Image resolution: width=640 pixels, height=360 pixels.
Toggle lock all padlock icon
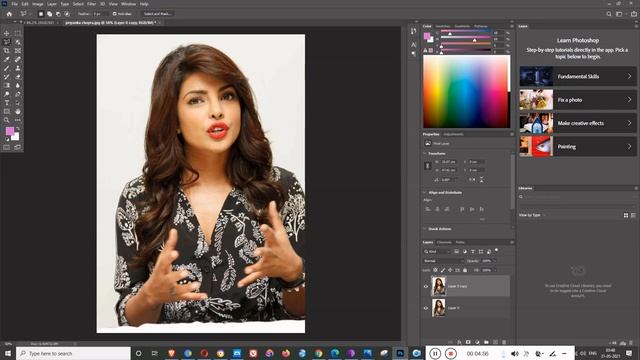465,270
